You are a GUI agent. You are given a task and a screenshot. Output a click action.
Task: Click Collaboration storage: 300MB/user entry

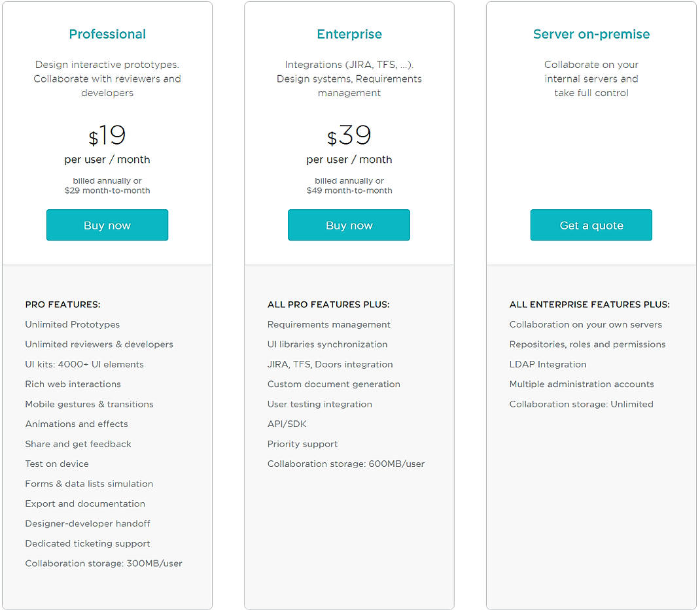[103, 563]
